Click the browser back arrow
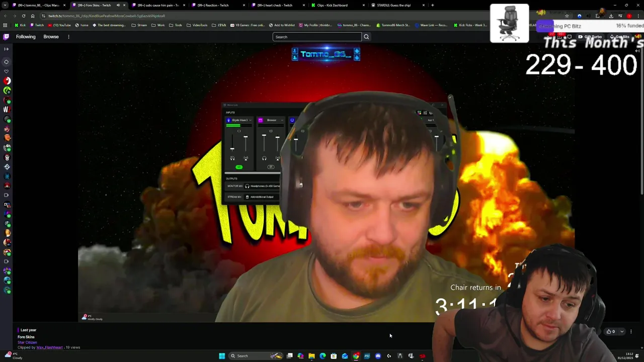 click(x=6, y=16)
